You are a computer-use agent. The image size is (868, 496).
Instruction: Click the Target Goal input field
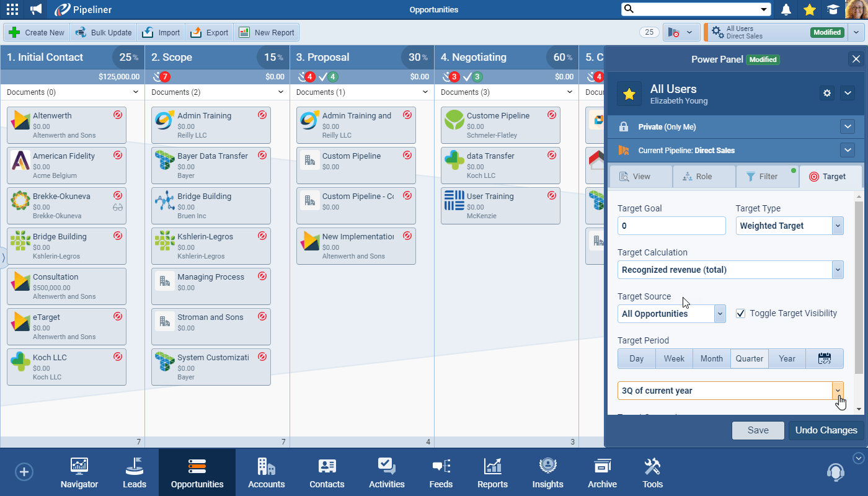[671, 226]
